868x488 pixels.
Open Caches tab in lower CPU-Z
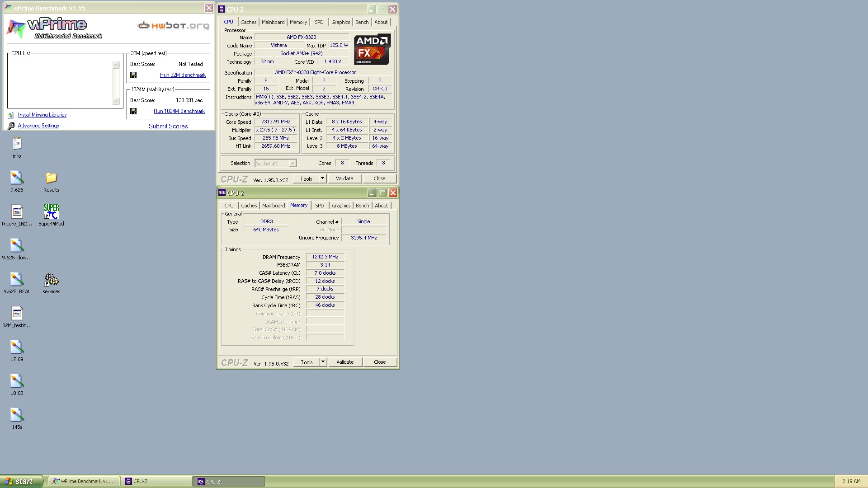[x=249, y=206]
